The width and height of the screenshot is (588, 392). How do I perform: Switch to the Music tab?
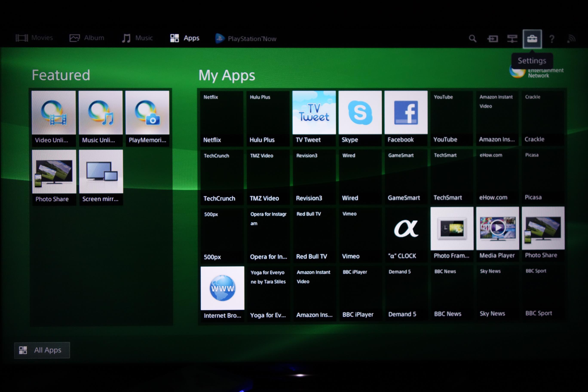[137, 38]
